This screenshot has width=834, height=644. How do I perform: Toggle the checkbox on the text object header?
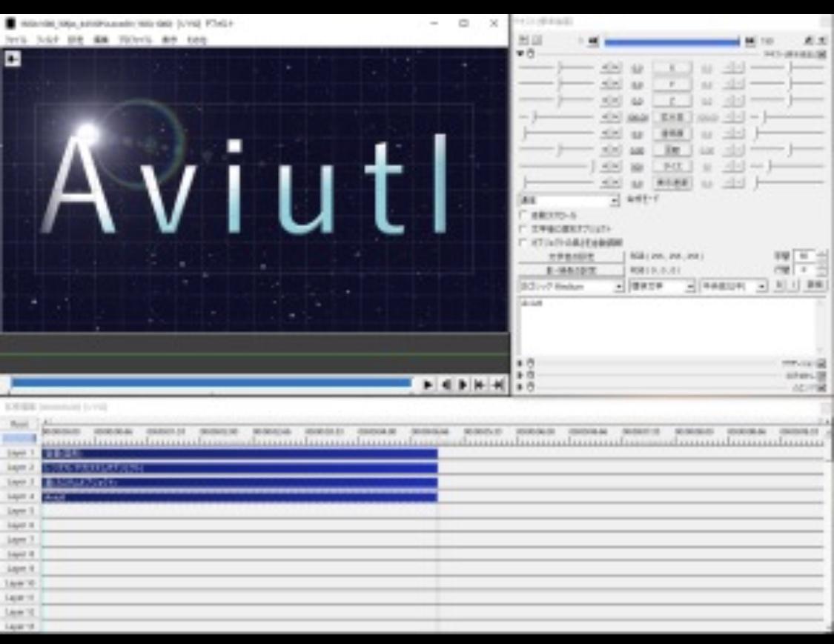tap(822, 54)
